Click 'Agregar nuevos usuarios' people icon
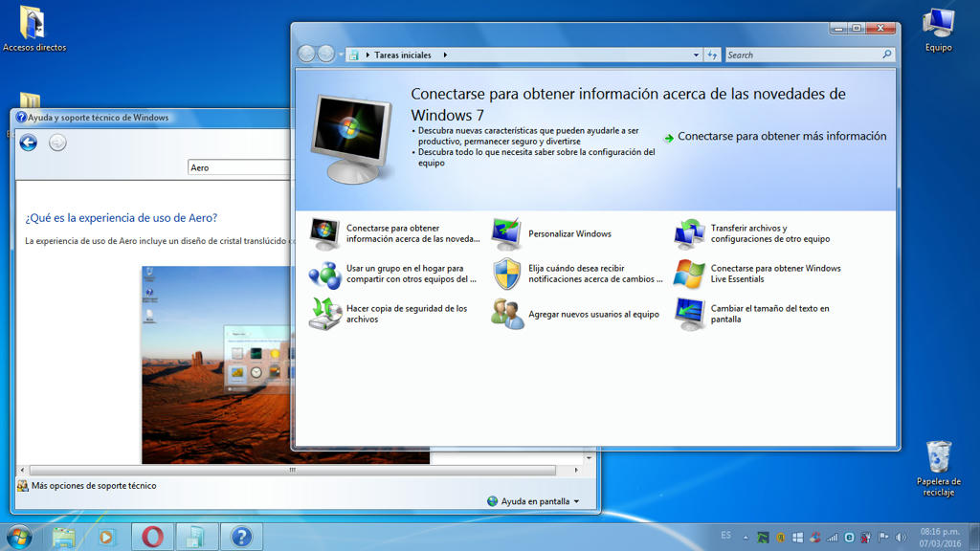This screenshot has width=980, height=551. pos(506,314)
